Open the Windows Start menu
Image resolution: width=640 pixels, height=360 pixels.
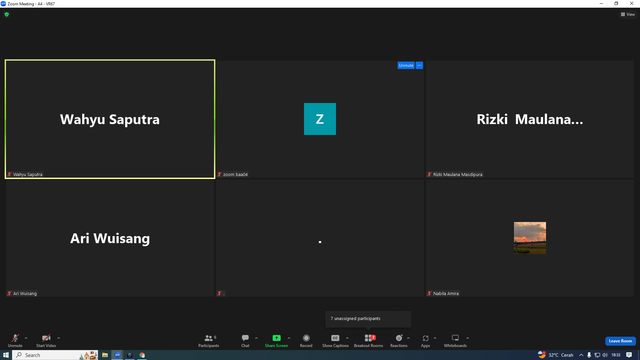[6, 355]
